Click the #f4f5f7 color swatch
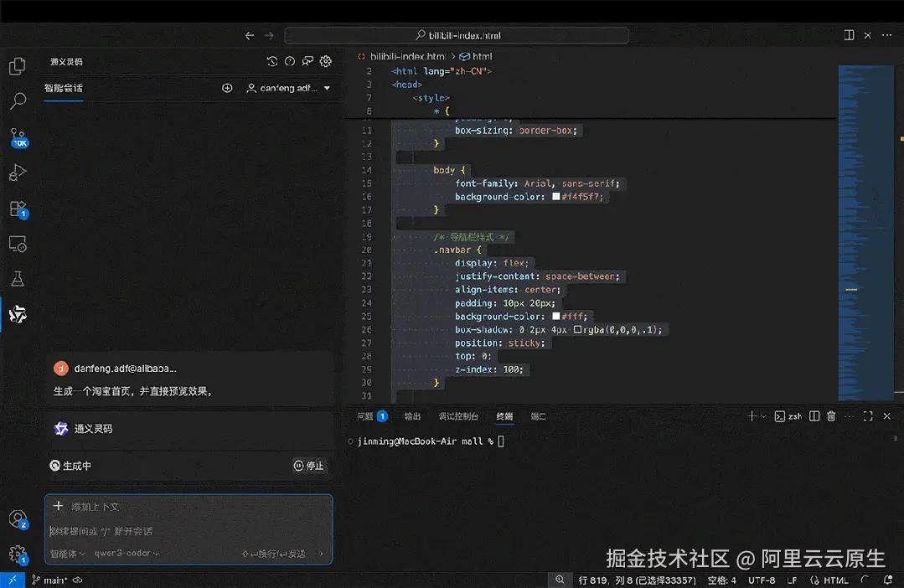The height and width of the screenshot is (588, 904). tap(555, 197)
